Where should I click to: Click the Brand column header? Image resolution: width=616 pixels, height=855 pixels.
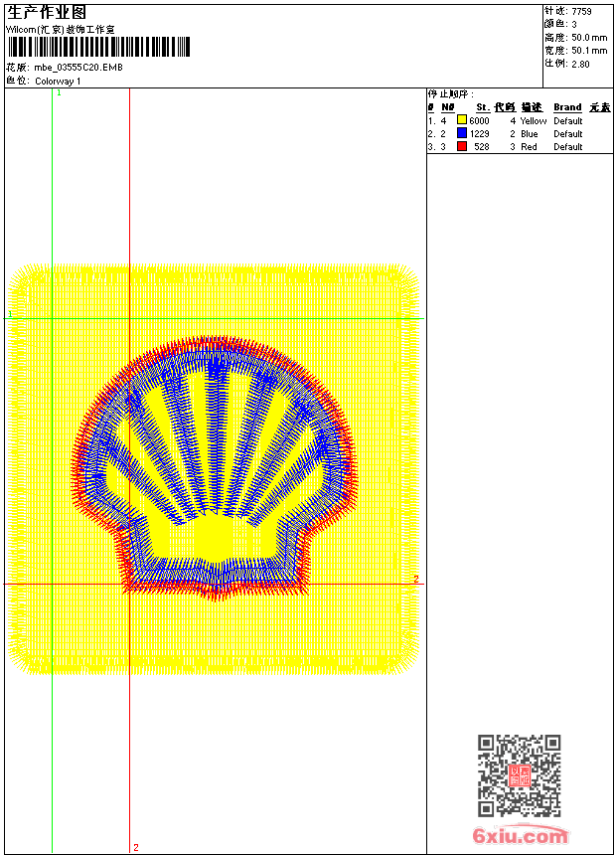click(x=567, y=107)
